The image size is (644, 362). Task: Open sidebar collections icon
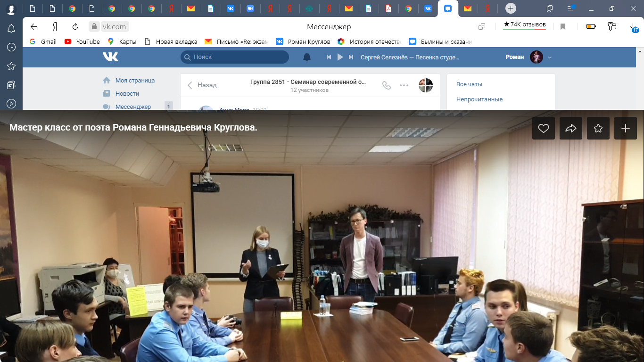click(x=11, y=85)
